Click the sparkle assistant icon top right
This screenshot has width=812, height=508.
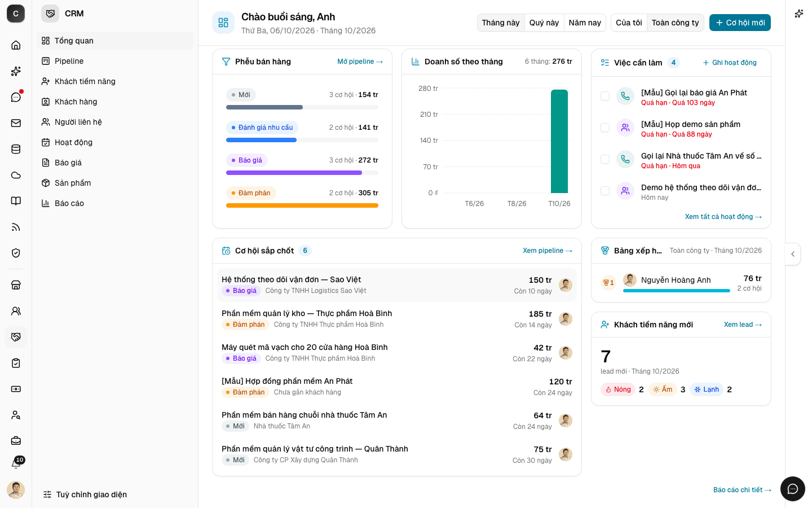point(798,14)
